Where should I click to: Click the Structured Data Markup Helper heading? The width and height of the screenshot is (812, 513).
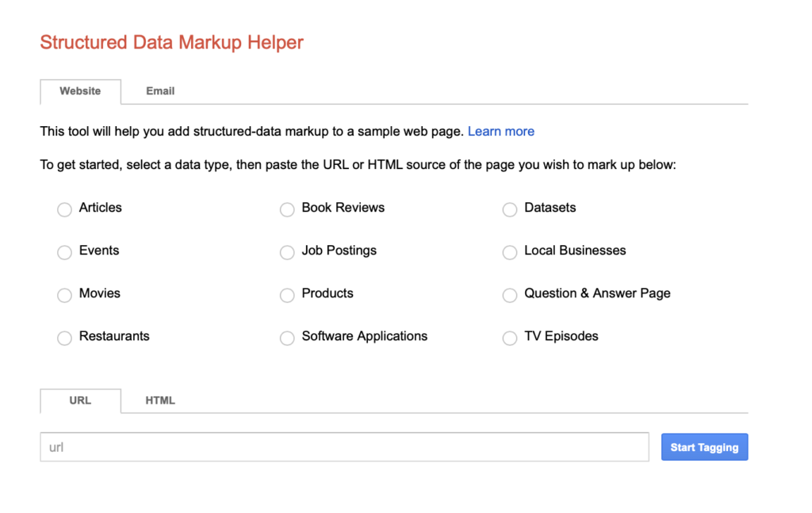pos(171,42)
